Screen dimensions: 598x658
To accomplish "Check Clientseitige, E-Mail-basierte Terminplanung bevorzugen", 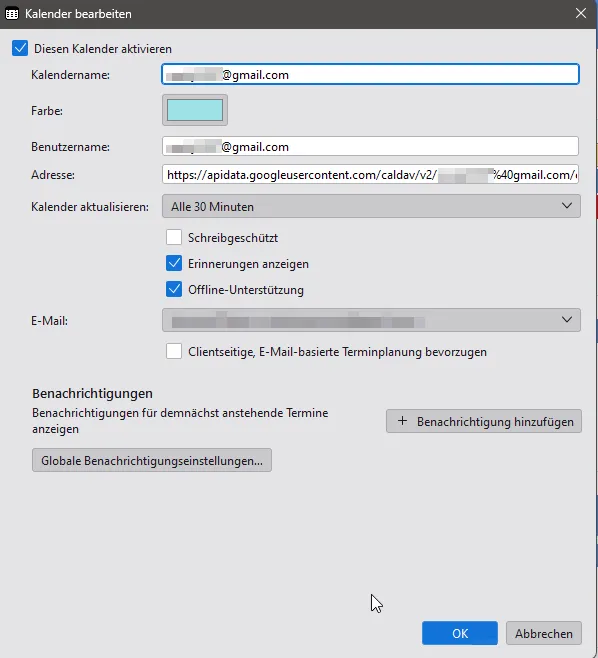I will pos(174,351).
